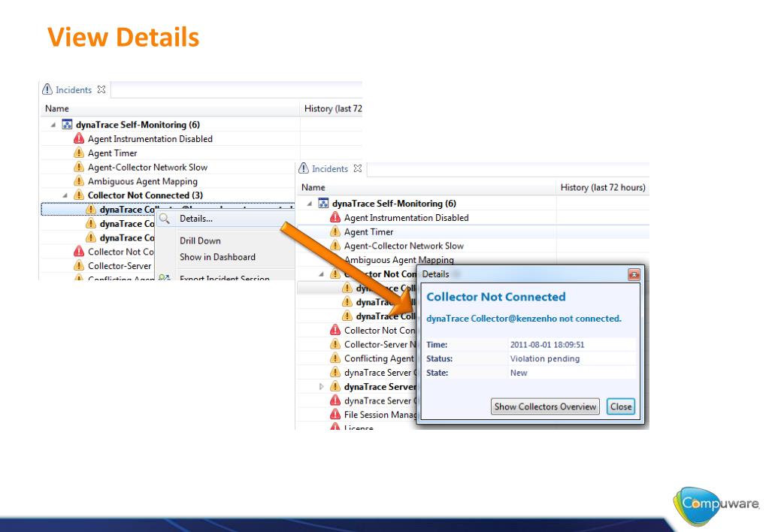Close the Incidents tab in left window
The width and height of the screenshot is (769, 532).
101,89
